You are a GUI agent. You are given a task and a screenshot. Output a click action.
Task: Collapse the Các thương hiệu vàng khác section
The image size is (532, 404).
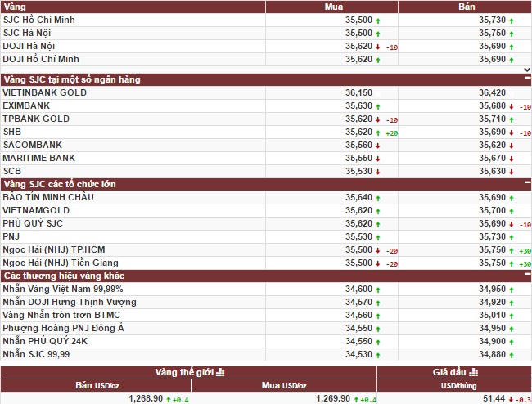pos(526,276)
